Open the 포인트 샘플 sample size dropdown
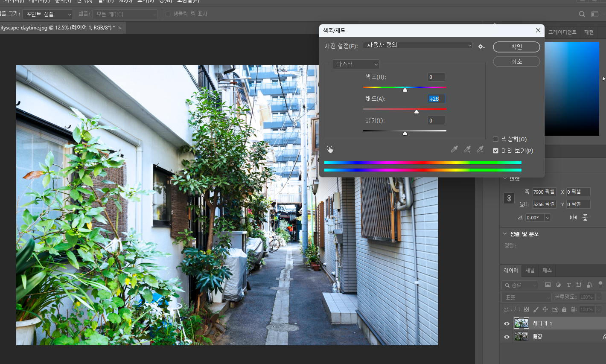606x364 pixels. [48, 14]
